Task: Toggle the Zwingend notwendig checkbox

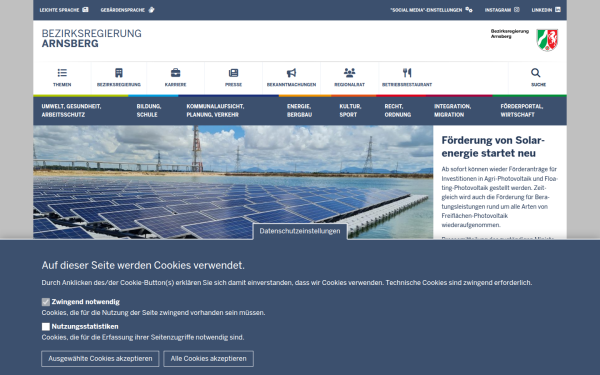Action: pos(46,302)
